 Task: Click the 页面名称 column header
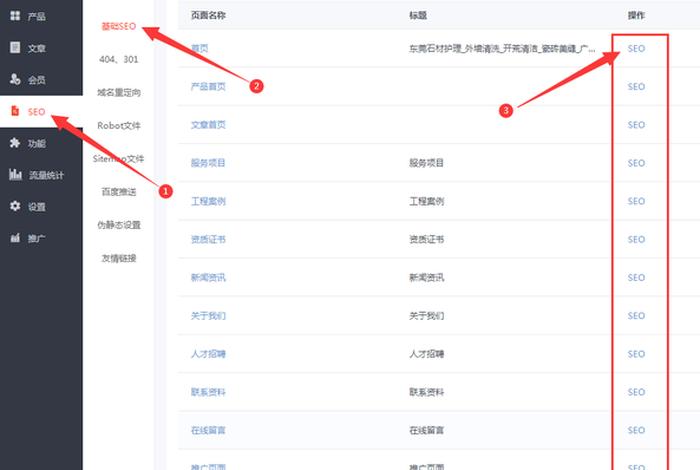click(x=208, y=15)
